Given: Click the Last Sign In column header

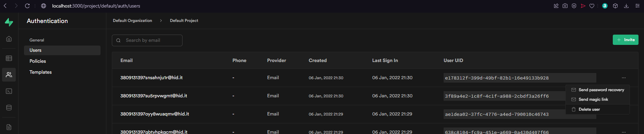Looking at the screenshot, I should (385, 60).
